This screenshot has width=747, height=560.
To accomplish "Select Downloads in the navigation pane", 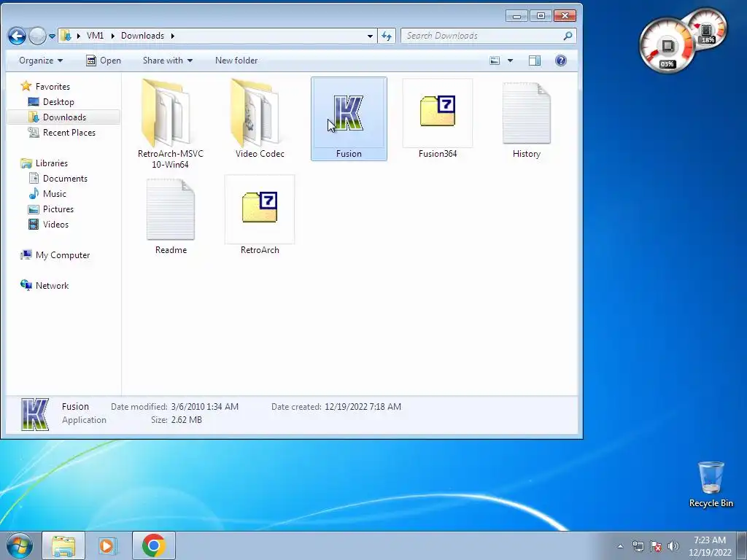I will (64, 117).
